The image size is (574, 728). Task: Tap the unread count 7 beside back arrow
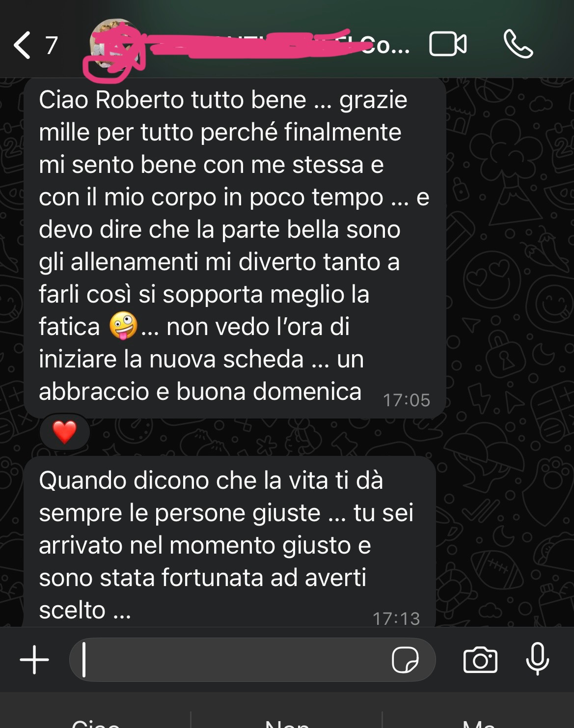pos(52,46)
